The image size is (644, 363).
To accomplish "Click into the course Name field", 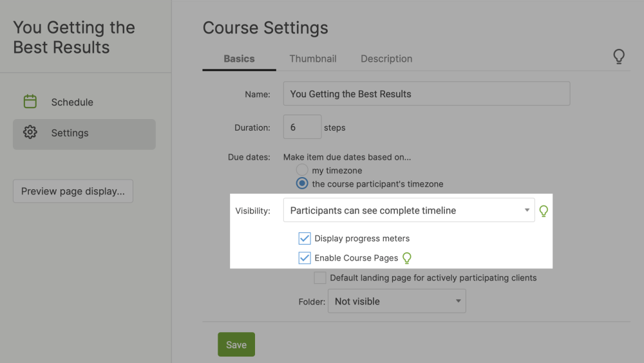I will (x=426, y=94).
